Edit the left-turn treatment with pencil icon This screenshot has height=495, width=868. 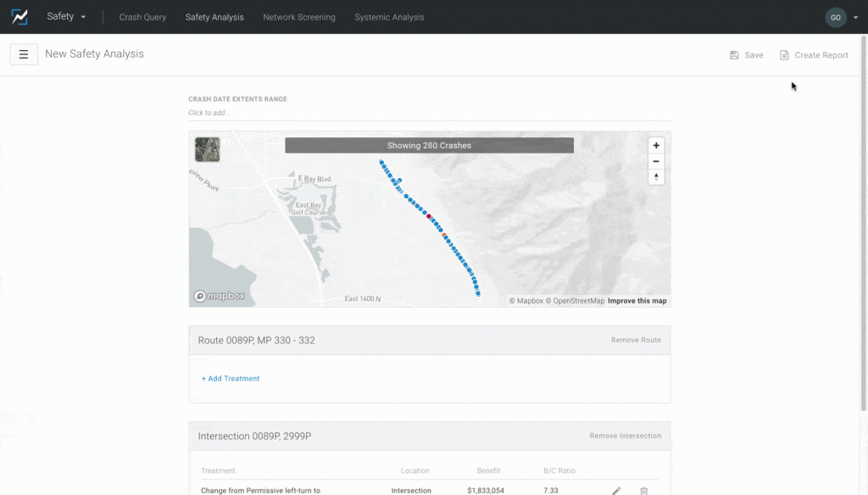point(616,490)
